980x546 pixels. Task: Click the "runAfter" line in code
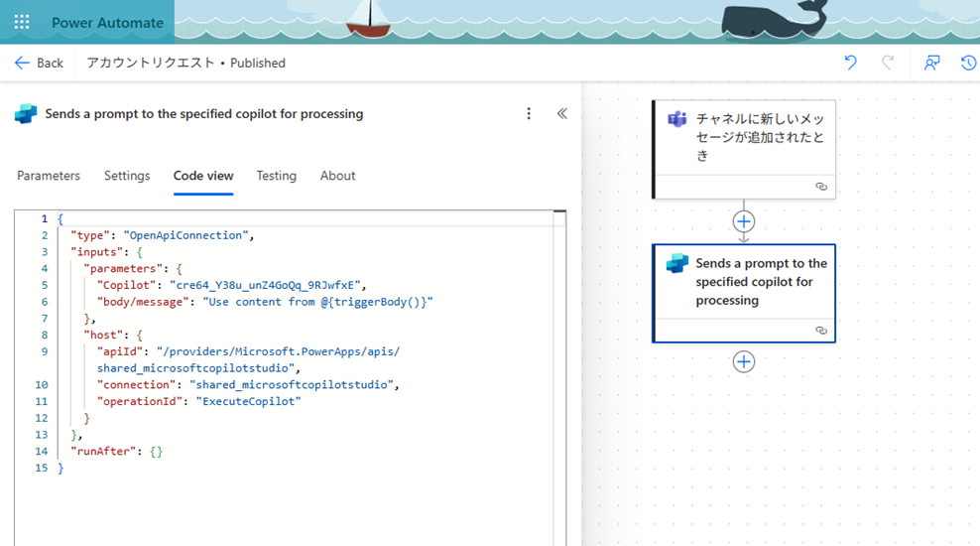(x=117, y=451)
